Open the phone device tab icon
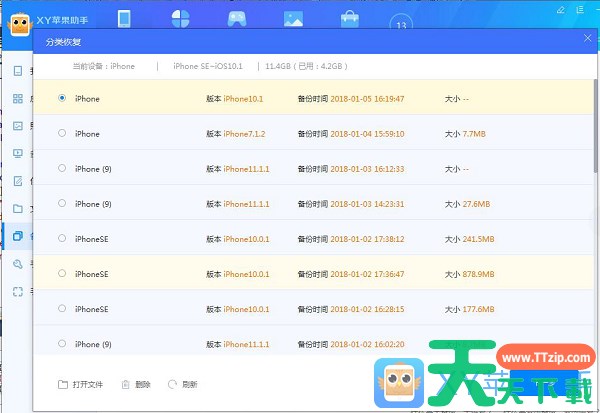The image size is (600, 413). click(124, 19)
